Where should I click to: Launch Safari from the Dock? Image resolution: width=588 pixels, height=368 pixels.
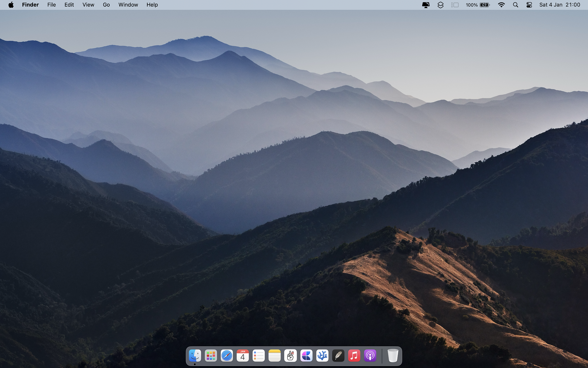coord(227,356)
